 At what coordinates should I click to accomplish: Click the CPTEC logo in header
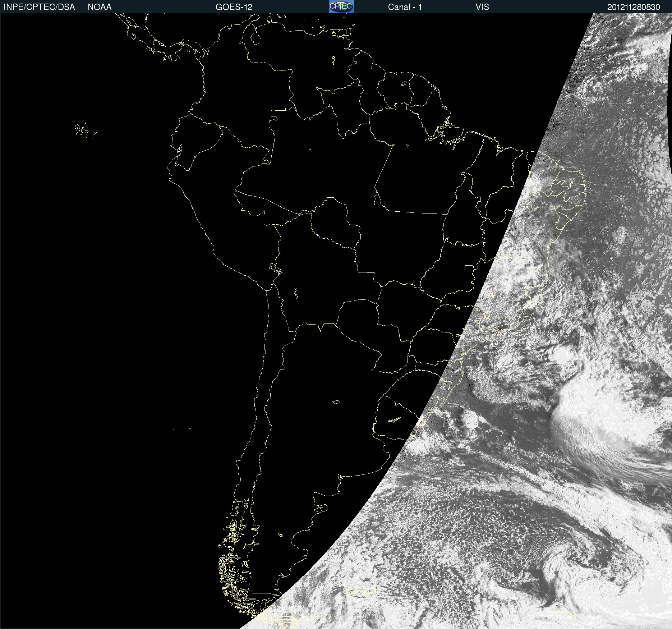[341, 6]
